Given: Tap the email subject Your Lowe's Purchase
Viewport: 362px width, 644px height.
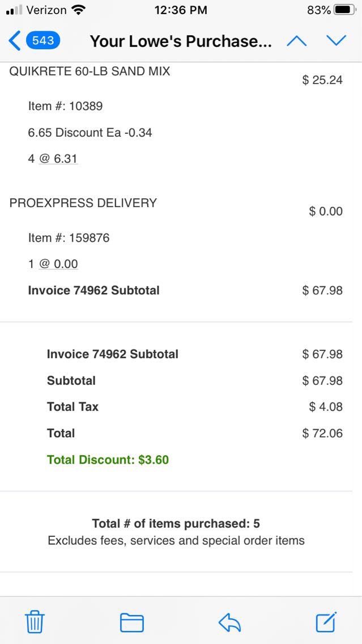Looking at the screenshot, I should pyautogui.click(x=181, y=41).
